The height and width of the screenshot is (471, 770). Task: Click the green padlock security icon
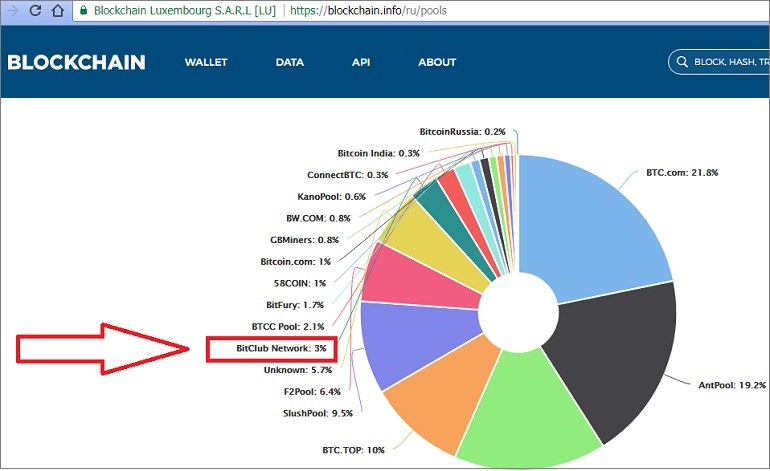[83, 10]
